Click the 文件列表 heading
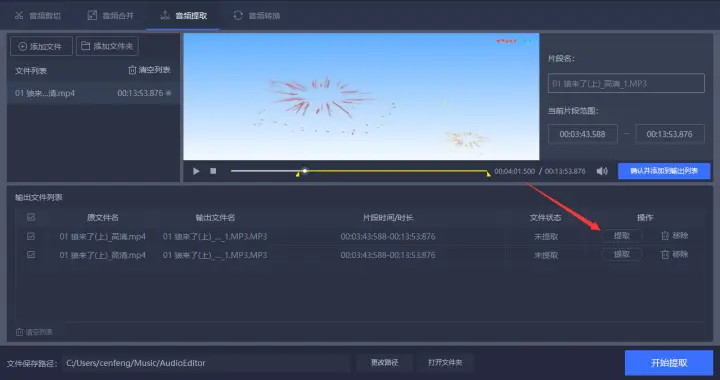 [x=31, y=71]
